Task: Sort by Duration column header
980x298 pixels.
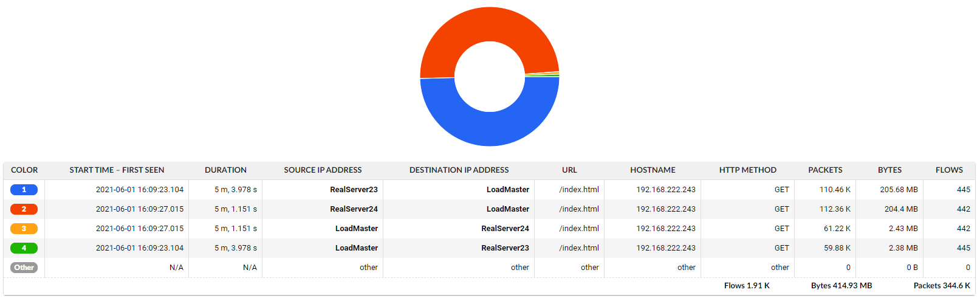Action: (x=225, y=170)
